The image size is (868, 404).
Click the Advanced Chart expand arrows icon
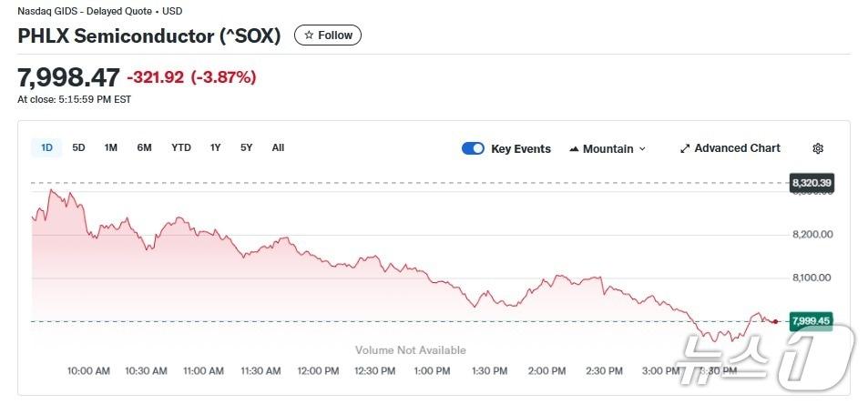tap(685, 148)
